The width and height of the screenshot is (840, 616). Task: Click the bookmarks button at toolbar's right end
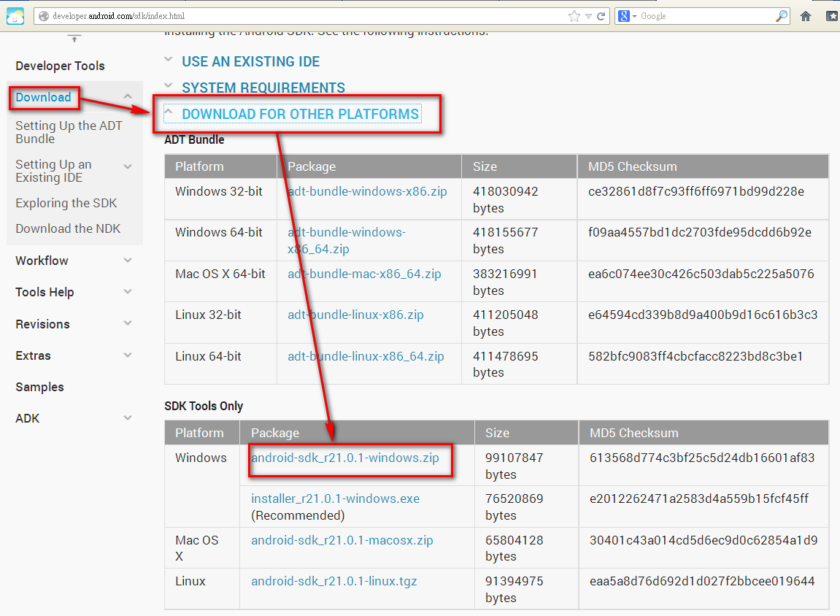832,16
